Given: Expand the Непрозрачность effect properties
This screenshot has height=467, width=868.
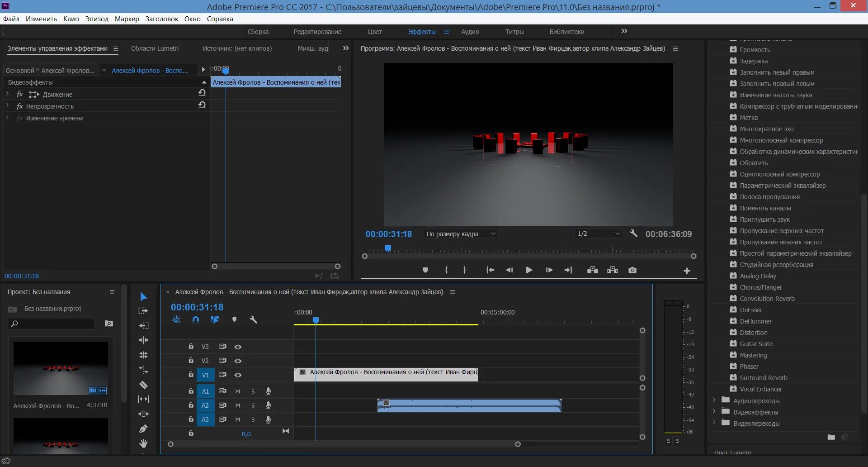Looking at the screenshot, I should [8, 106].
